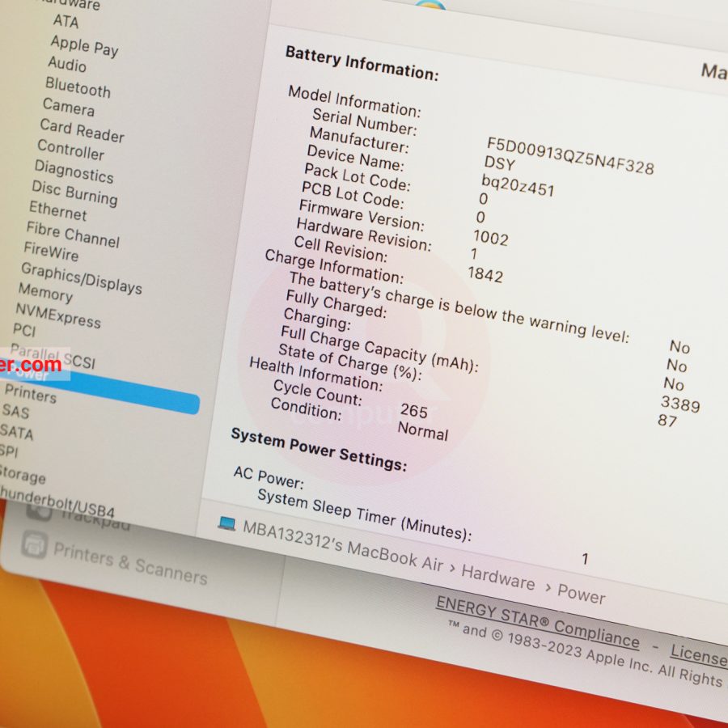Open Storage in the sidebar
This screenshot has height=728, width=728.
(x=23, y=475)
